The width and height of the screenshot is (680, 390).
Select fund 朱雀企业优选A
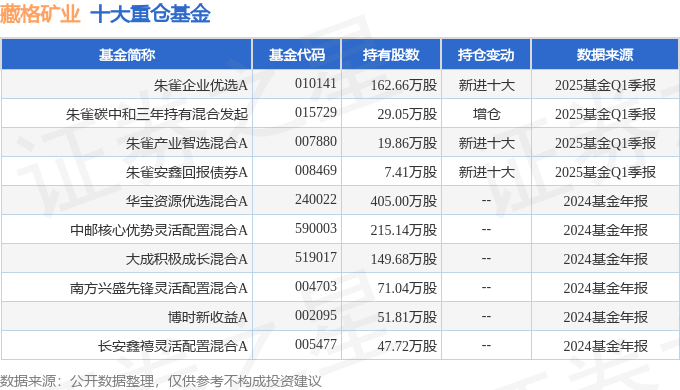pos(201,85)
